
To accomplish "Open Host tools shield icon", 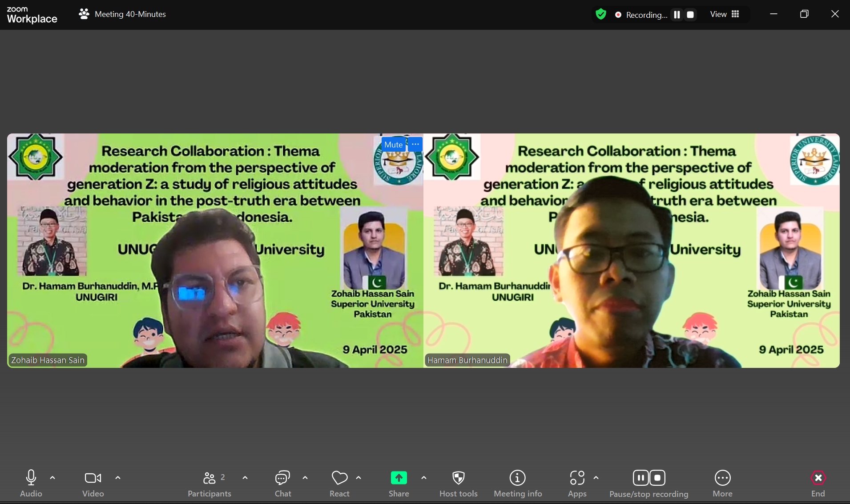I will (x=458, y=483).
